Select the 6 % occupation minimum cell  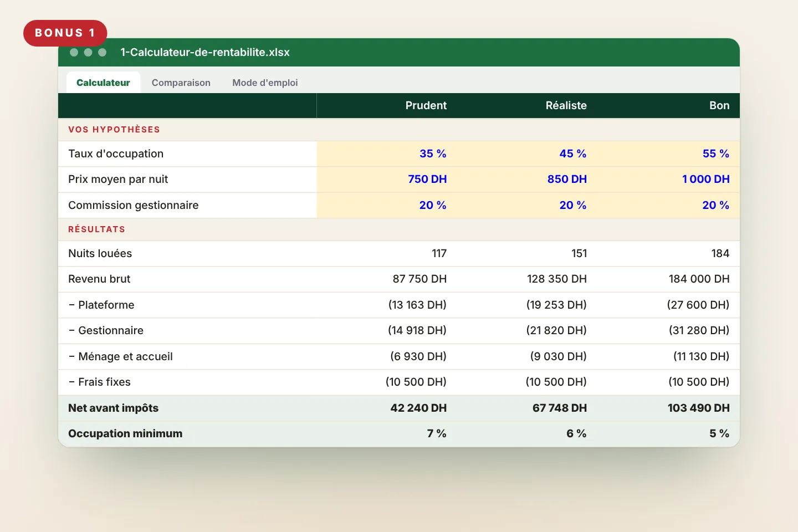click(527, 433)
